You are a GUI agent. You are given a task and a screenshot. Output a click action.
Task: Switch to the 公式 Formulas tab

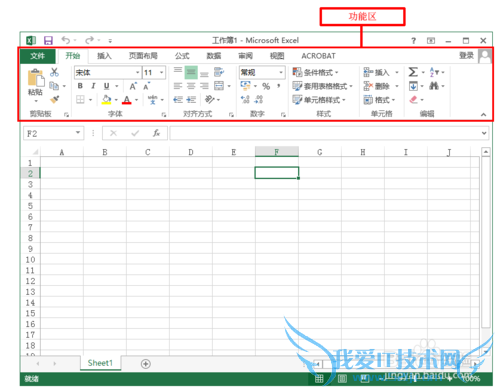[x=182, y=56]
